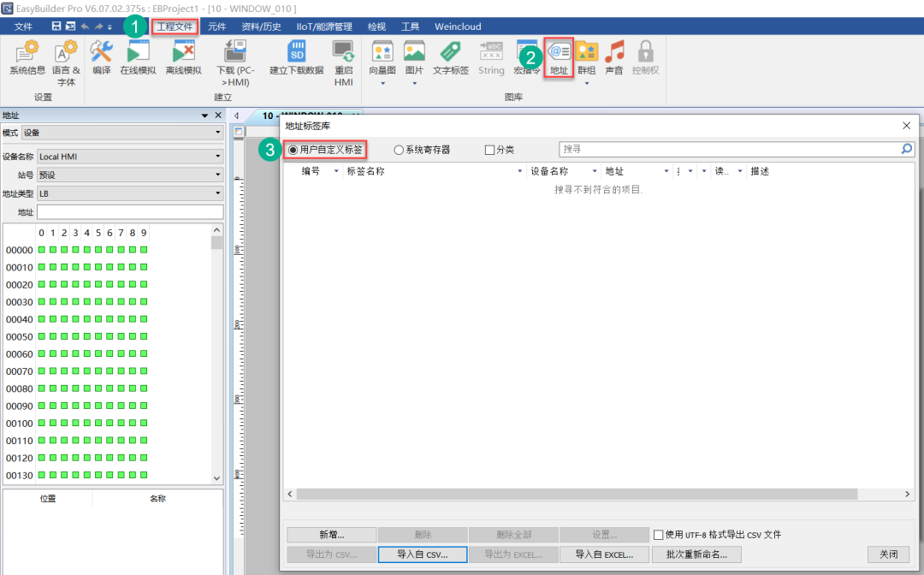Switch to Objects (元件) ribbon tab
The image size is (924, 575).
click(x=216, y=27)
